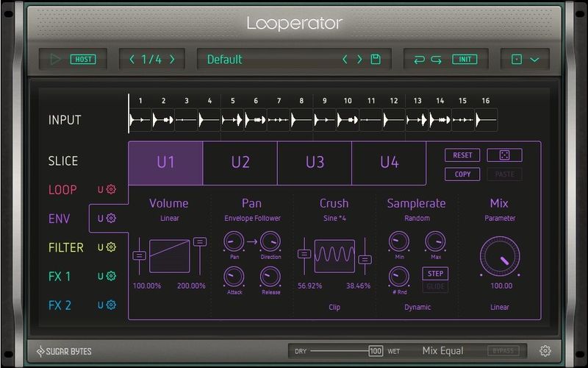Open the Mix 'Parameter' dropdown
The width and height of the screenshot is (588, 368).
(500, 218)
